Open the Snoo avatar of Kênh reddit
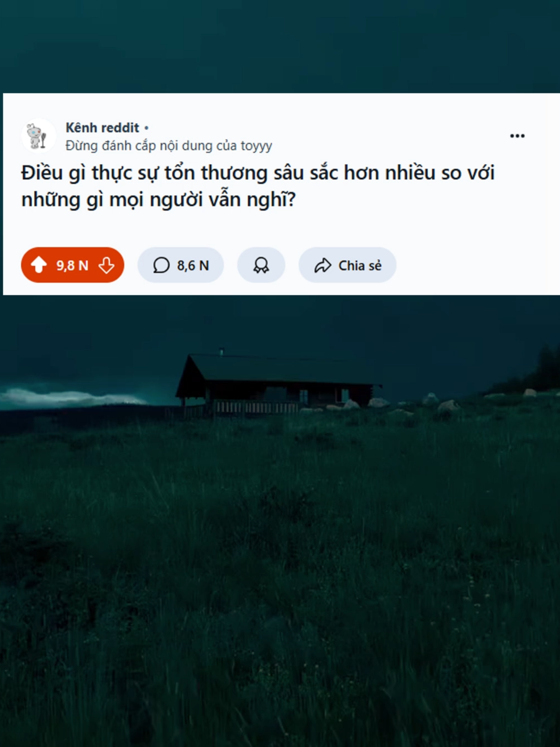The height and width of the screenshot is (747, 560). pos(38,136)
